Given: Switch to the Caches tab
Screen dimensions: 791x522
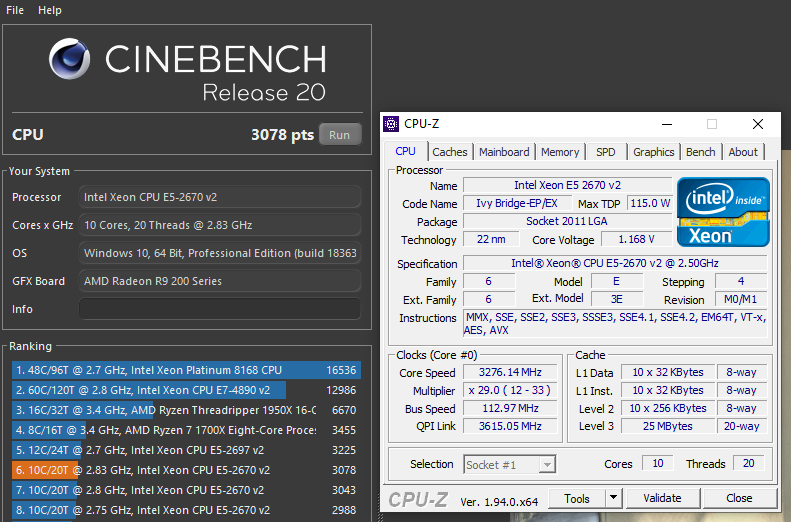Looking at the screenshot, I should pyautogui.click(x=449, y=152).
